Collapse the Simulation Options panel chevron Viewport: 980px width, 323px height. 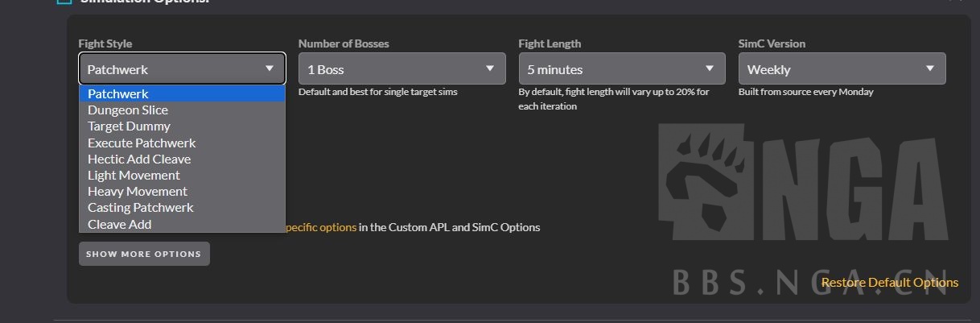[x=956, y=2]
